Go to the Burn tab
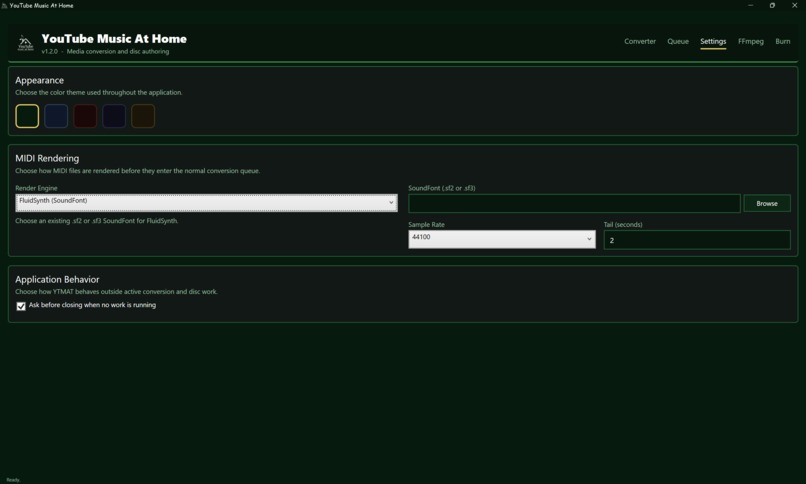Viewport: 806px width, 484px height. 782,41
